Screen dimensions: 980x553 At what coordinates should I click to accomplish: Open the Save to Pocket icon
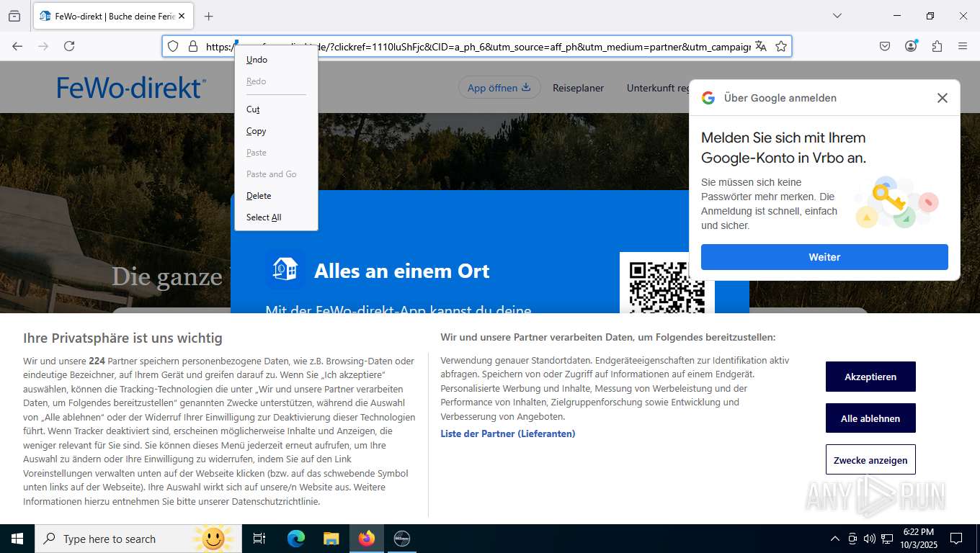(x=885, y=46)
